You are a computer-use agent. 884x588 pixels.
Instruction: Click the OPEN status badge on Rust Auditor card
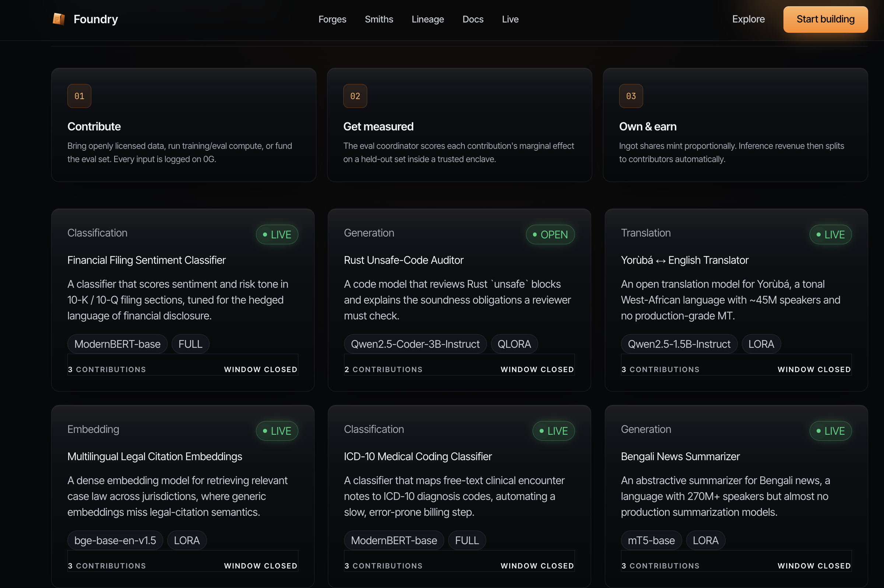point(550,234)
